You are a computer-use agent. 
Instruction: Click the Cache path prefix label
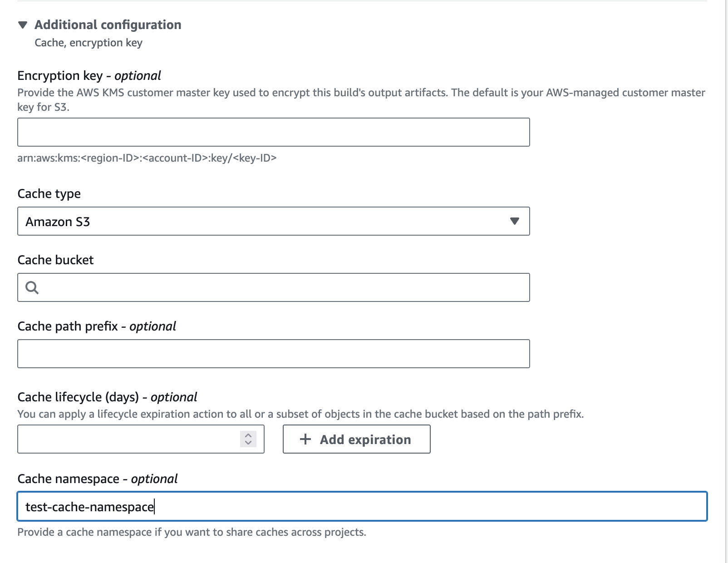pyautogui.click(x=96, y=326)
